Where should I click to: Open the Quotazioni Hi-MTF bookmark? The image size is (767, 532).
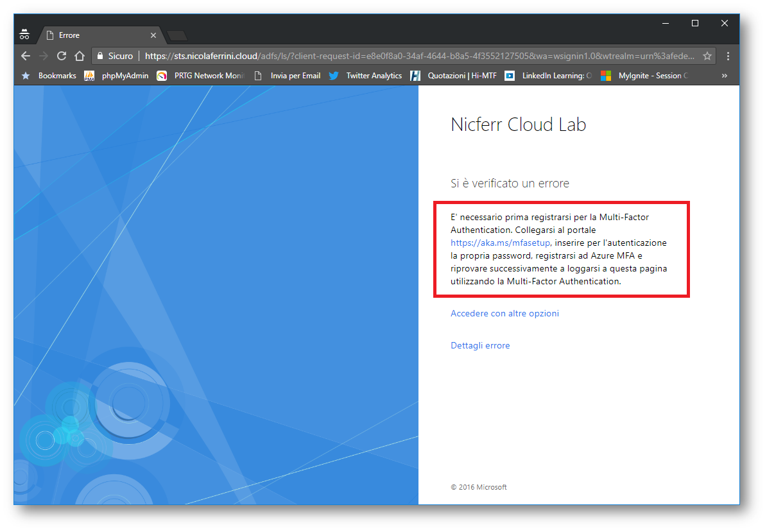click(x=453, y=75)
